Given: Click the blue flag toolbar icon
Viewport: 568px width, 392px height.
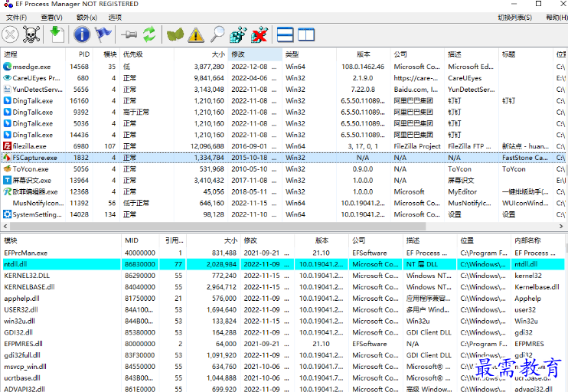Looking at the screenshot, I should [x=103, y=34].
